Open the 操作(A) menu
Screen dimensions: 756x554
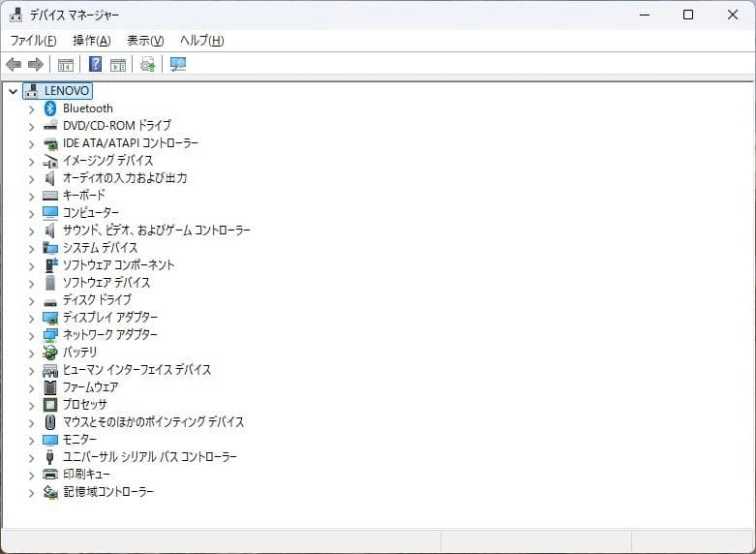tap(92, 41)
